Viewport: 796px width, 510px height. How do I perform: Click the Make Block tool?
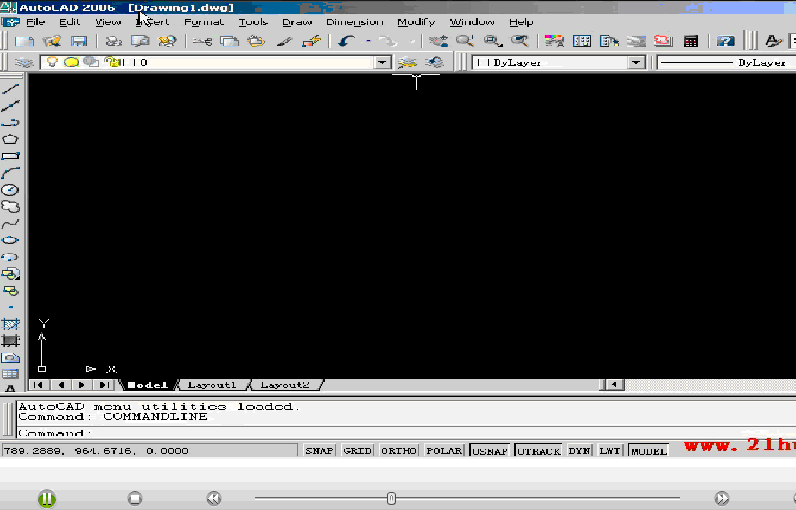click(x=10, y=291)
